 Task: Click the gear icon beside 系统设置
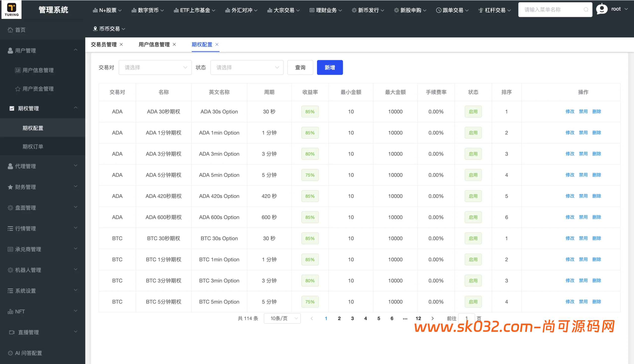point(10,291)
